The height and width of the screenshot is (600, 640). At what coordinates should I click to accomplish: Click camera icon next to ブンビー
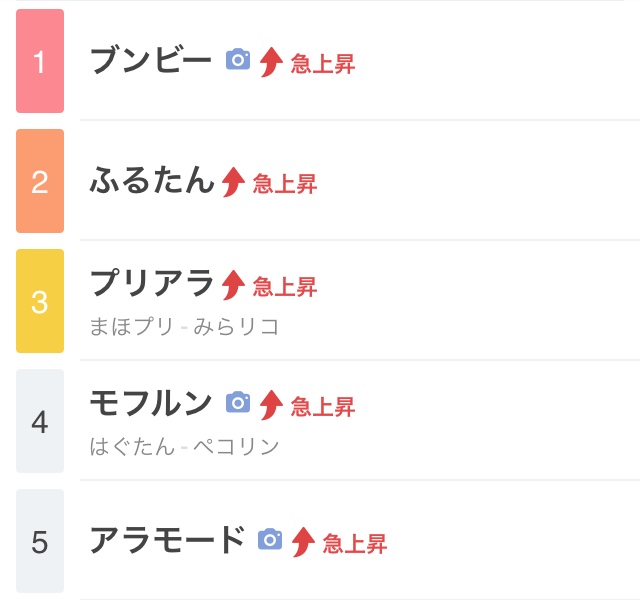coord(237,60)
